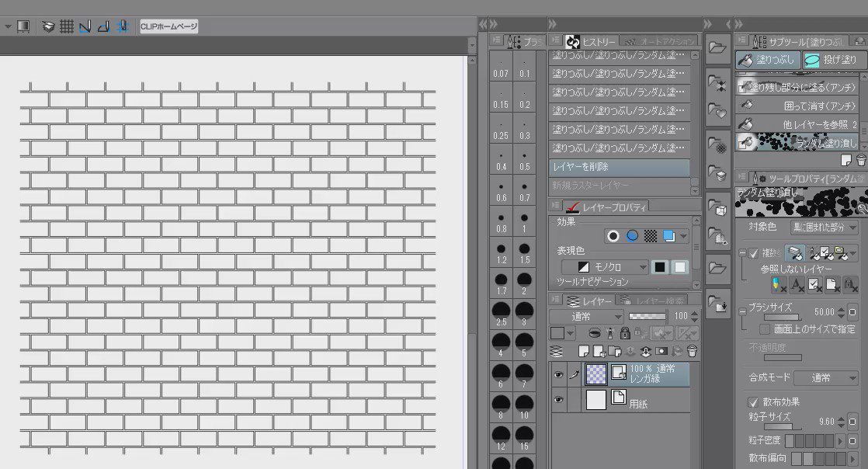The width and height of the screenshot is (868, 469).
Task: Hide the レンガ線 layer with eye icon
Action: click(x=558, y=374)
